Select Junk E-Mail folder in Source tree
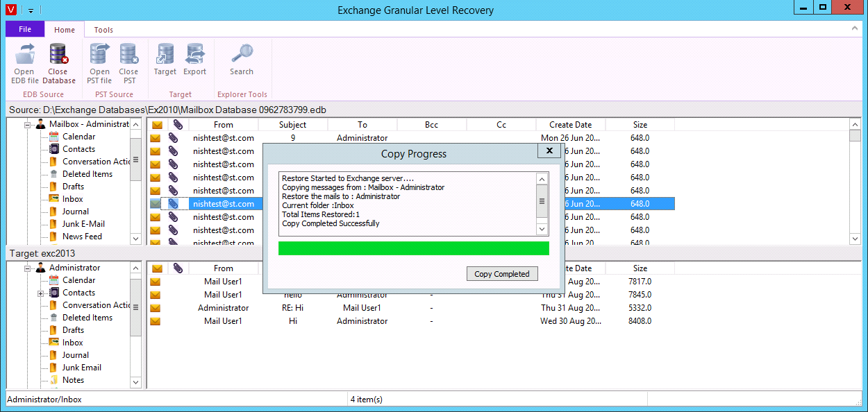Image resolution: width=868 pixels, height=412 pixels. (84, 224)
